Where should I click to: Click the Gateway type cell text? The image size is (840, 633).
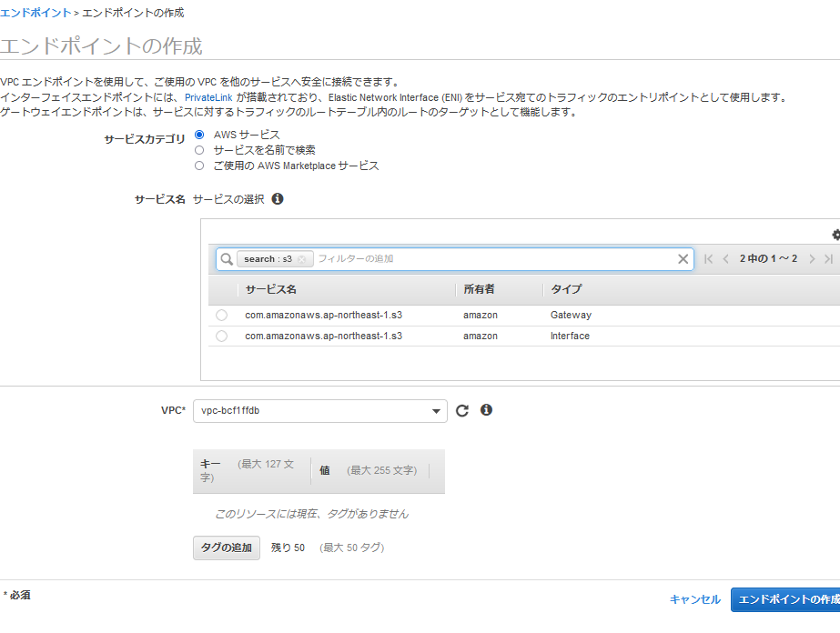[x=571, y=315]
